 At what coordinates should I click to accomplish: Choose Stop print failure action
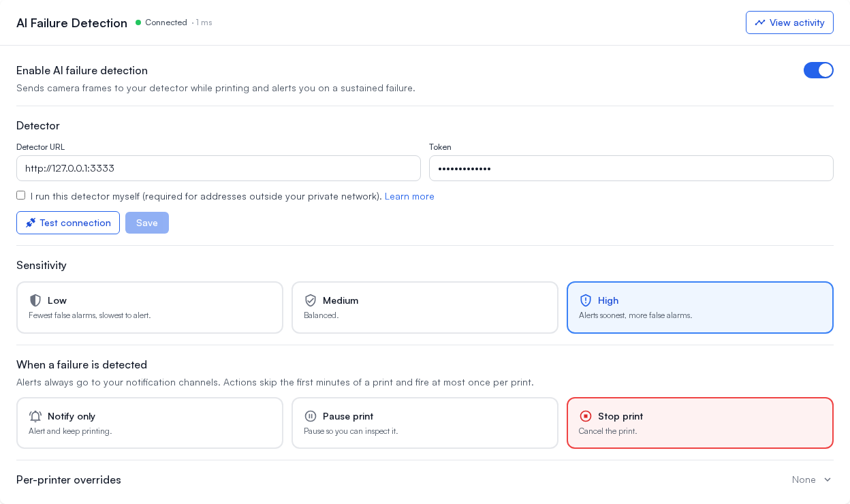(700, 423)
